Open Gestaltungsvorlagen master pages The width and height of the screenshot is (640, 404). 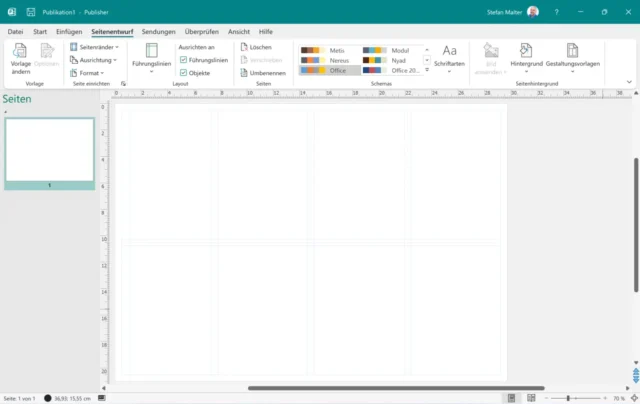[x=571, y=56]
